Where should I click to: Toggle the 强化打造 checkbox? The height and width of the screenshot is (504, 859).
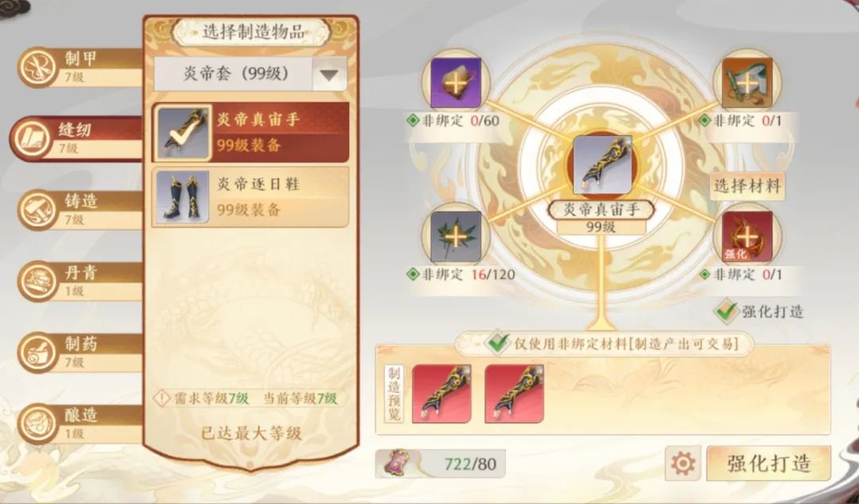[727, 312]
